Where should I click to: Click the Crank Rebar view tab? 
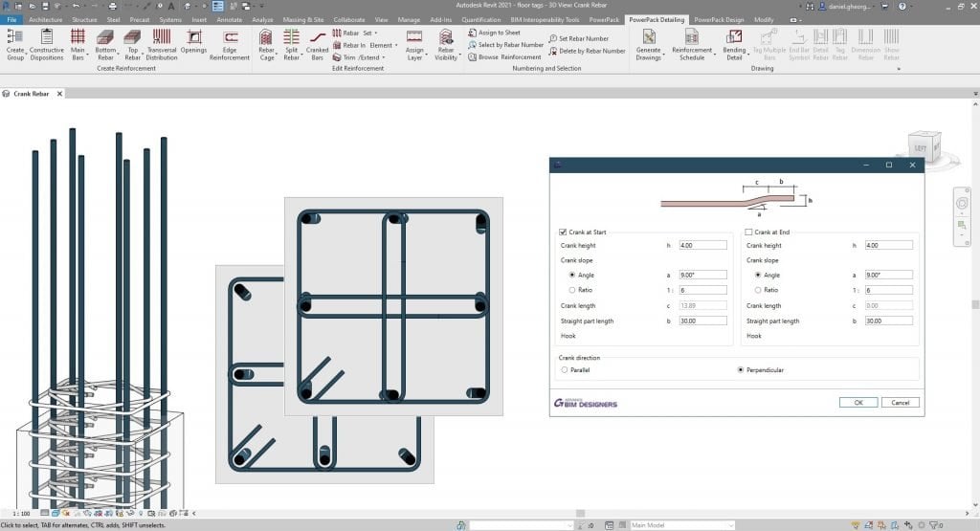click(32, 94)
